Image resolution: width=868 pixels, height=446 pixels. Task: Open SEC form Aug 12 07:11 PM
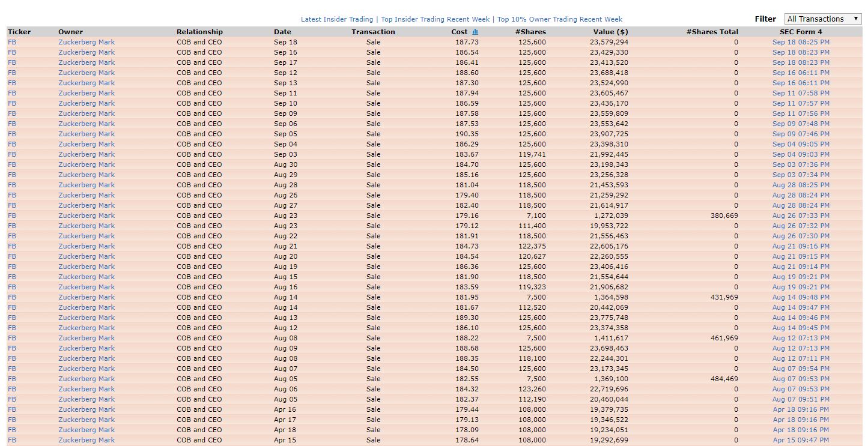(x=801, y=358)
